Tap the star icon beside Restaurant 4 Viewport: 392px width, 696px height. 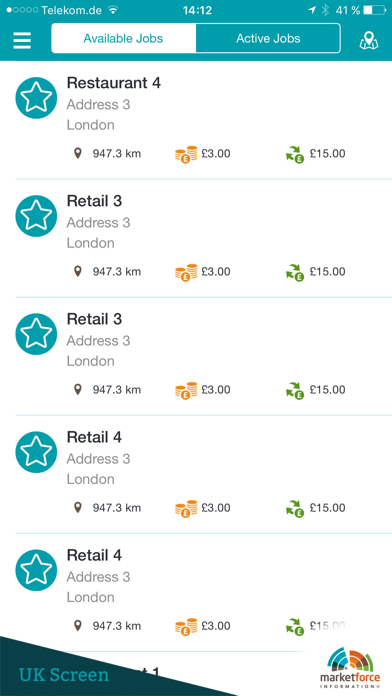36,98
